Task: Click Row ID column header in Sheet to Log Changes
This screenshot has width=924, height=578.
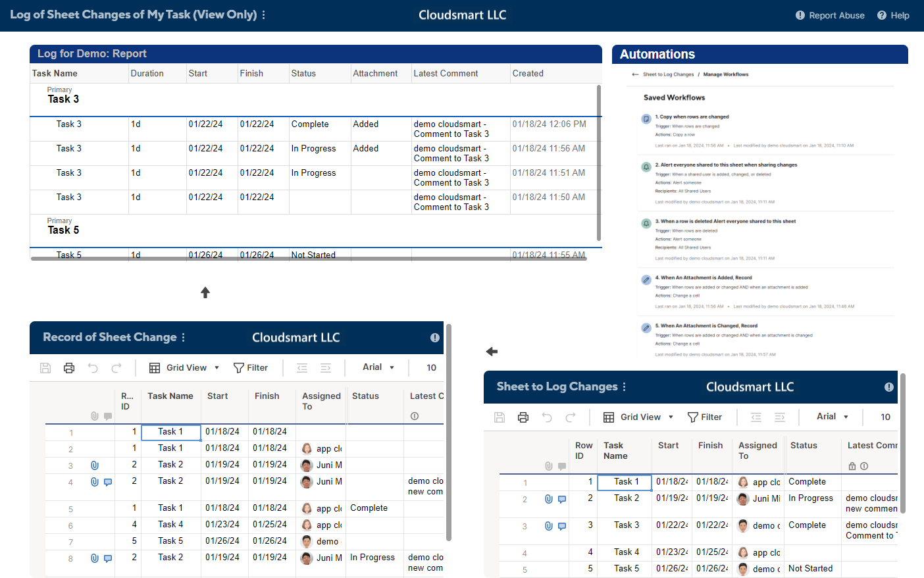Action: click(x=584, y=451)
